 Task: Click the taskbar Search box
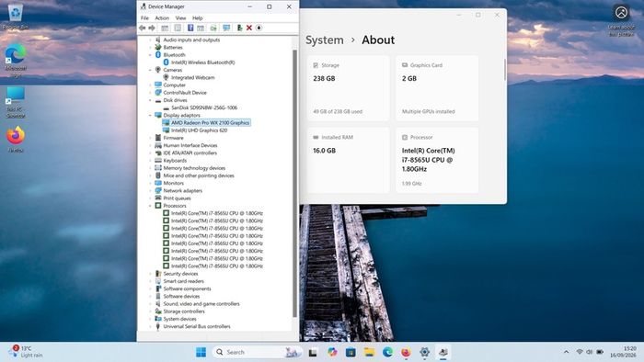258,352
